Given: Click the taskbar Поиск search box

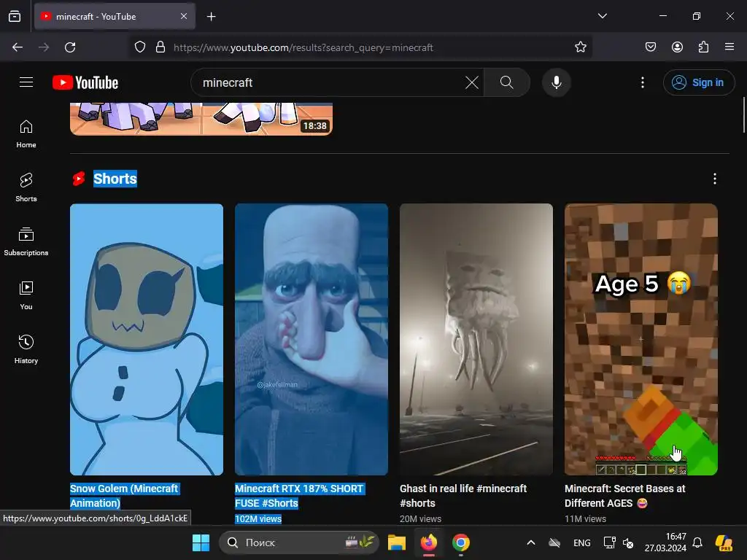Looking at the screenshot, I should [x=298, y=542].
